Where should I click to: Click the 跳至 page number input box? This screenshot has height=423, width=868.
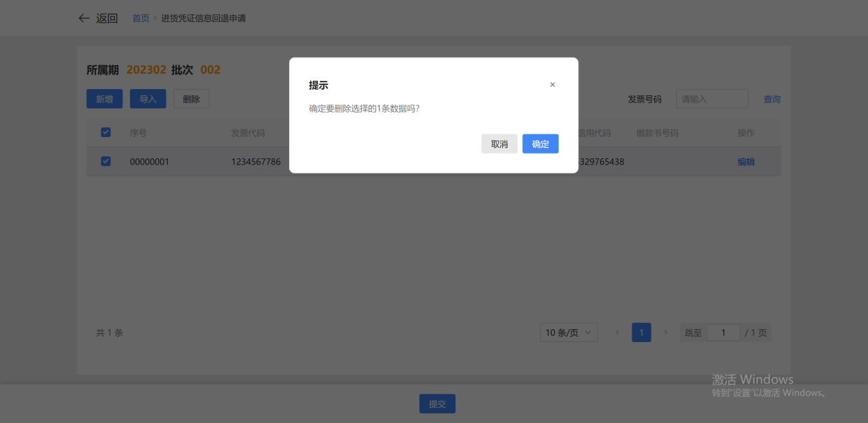(723, 333)
